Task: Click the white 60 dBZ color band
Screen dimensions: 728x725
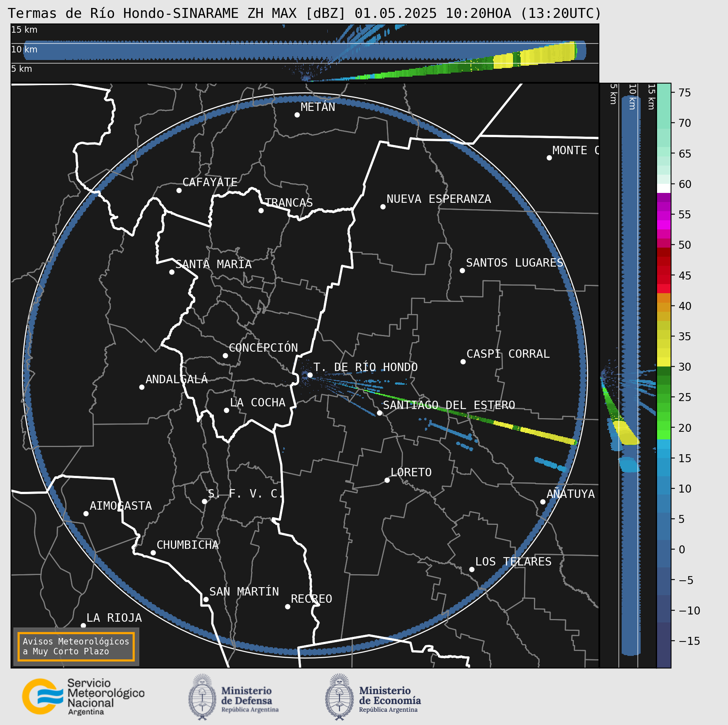Action: point(664,188)
